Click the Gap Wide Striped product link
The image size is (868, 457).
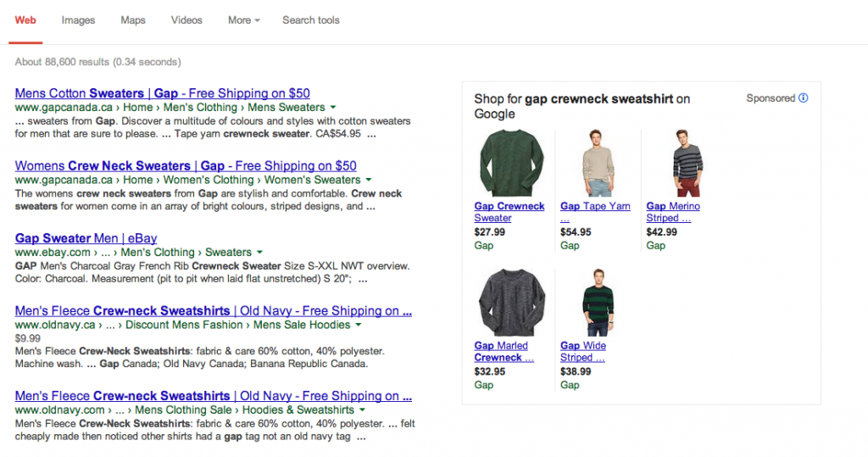[583, 352]
